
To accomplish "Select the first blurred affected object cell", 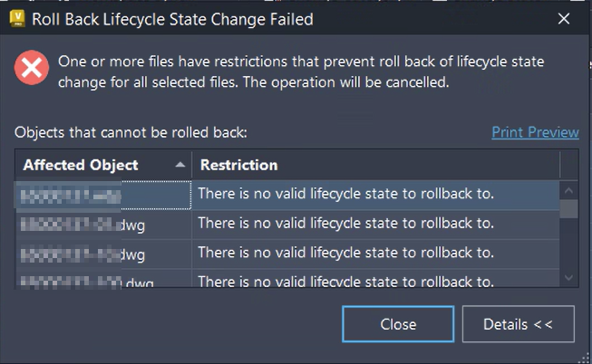I will [x=100, y=195].
